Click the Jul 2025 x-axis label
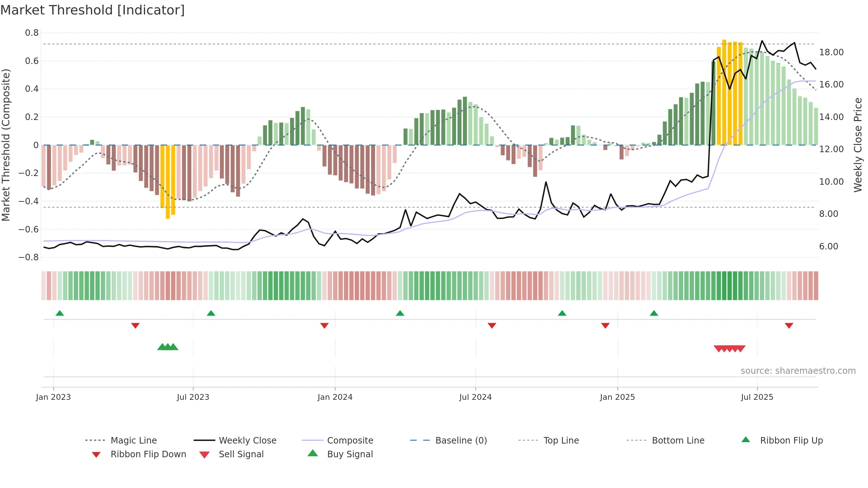The width and height of the screenshot is (868, 488). [x=757, y=397]
